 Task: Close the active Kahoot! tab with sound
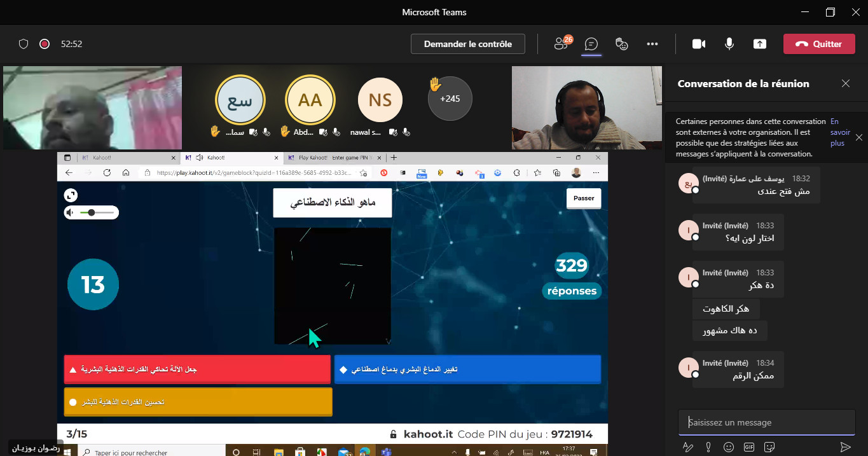click(275, 157)
